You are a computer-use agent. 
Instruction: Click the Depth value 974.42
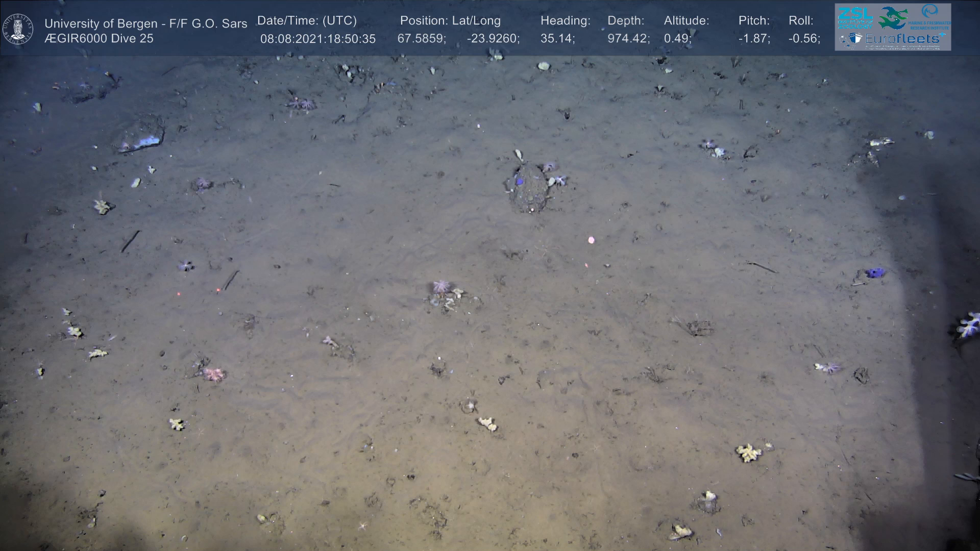pyautogui.click(x=628, y=39)
